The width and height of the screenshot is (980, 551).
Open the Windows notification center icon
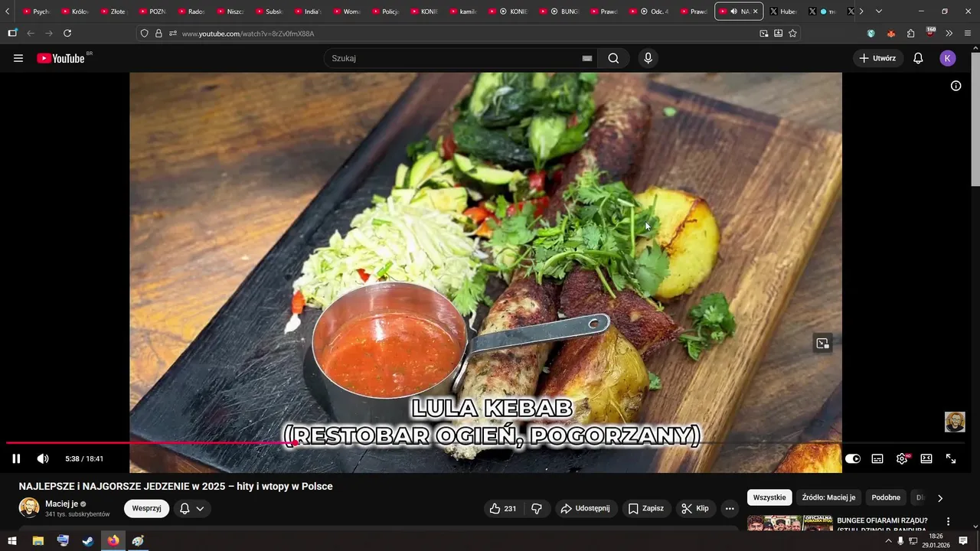[964, 541]
